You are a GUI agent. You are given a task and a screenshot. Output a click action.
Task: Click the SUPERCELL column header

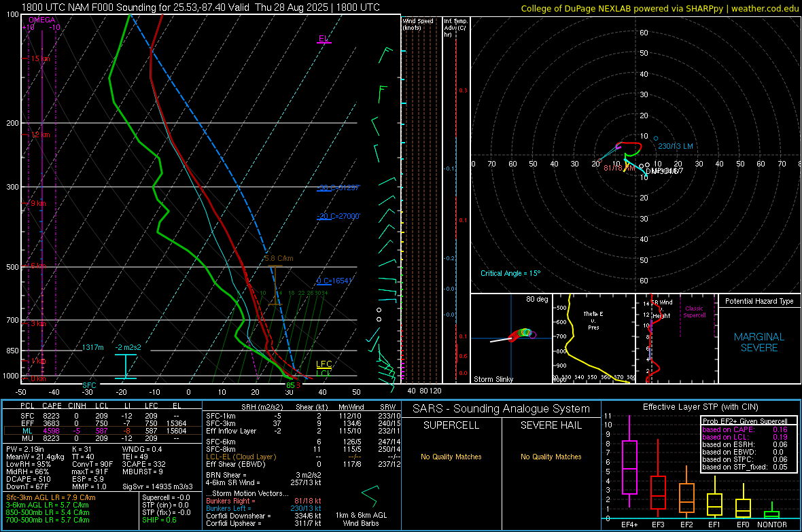(451, 425)
